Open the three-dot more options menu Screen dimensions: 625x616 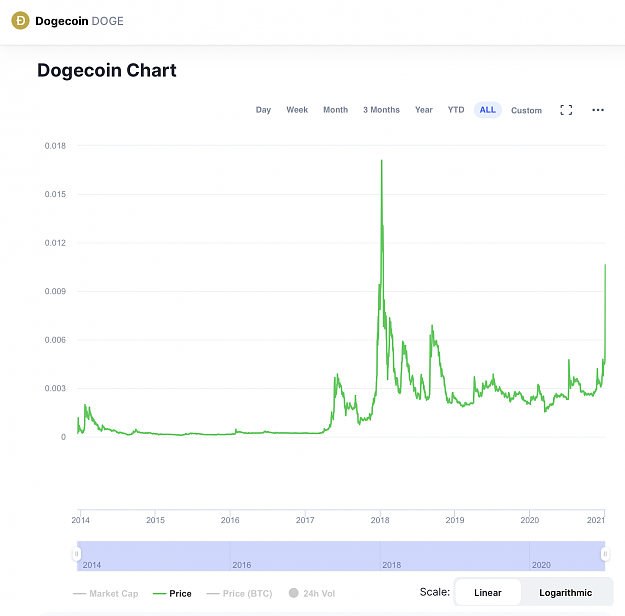coord(598,110)
